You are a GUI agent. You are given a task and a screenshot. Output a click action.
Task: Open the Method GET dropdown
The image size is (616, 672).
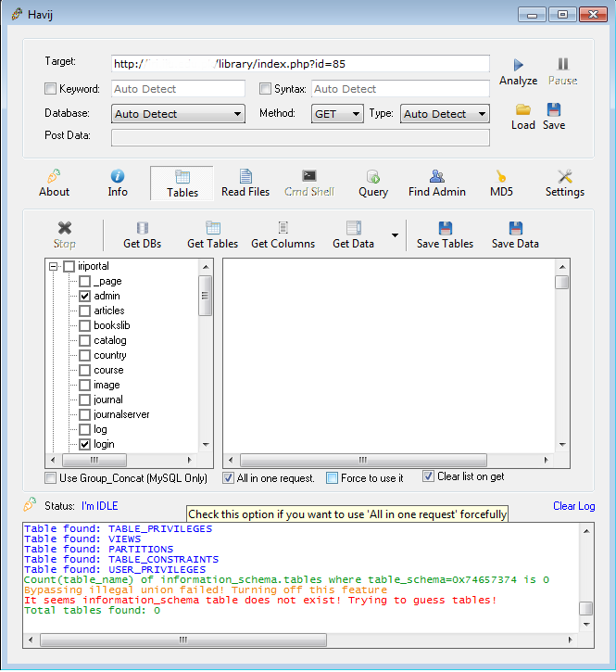[337, 114]
